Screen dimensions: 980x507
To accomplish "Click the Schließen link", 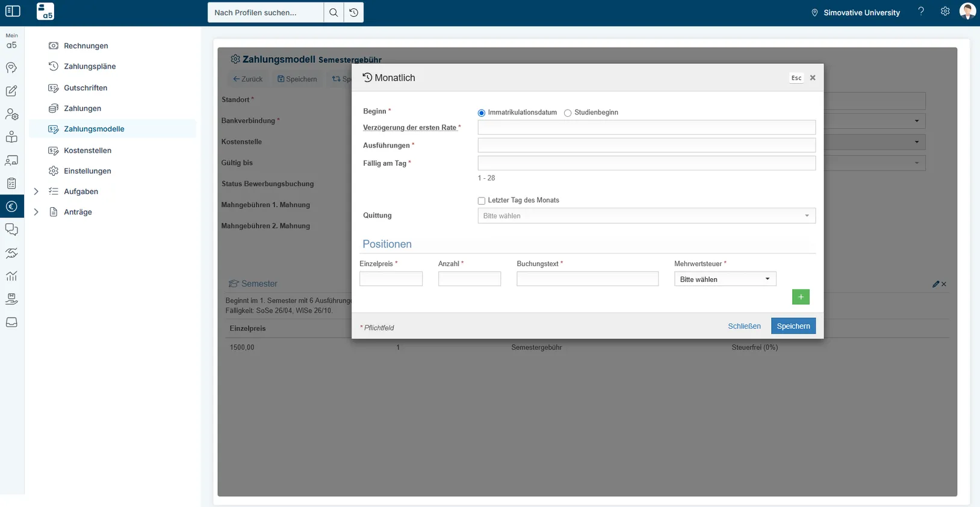I will point(744,326).
